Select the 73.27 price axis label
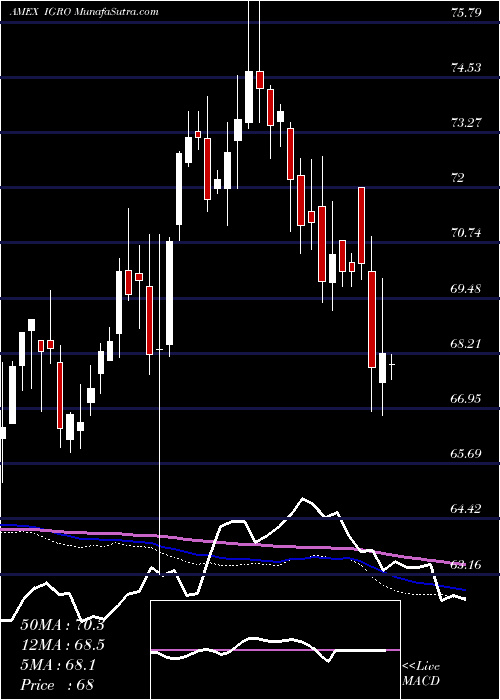 [466, 123]
